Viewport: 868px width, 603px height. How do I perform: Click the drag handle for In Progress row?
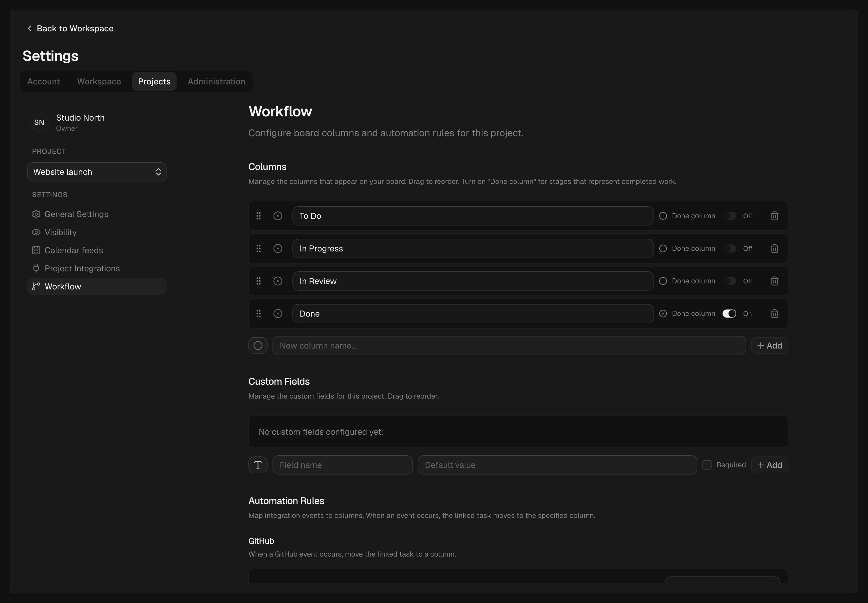point(258,248)
